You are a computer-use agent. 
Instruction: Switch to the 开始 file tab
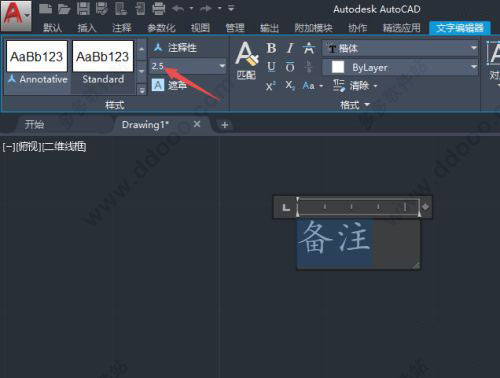click(34, 125)
